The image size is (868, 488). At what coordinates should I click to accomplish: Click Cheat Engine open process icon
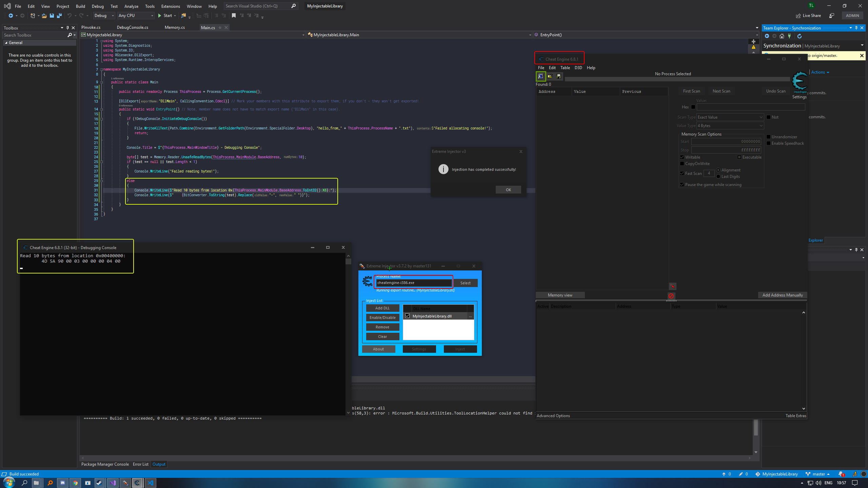pyautogui.click(x=540, y=76)
